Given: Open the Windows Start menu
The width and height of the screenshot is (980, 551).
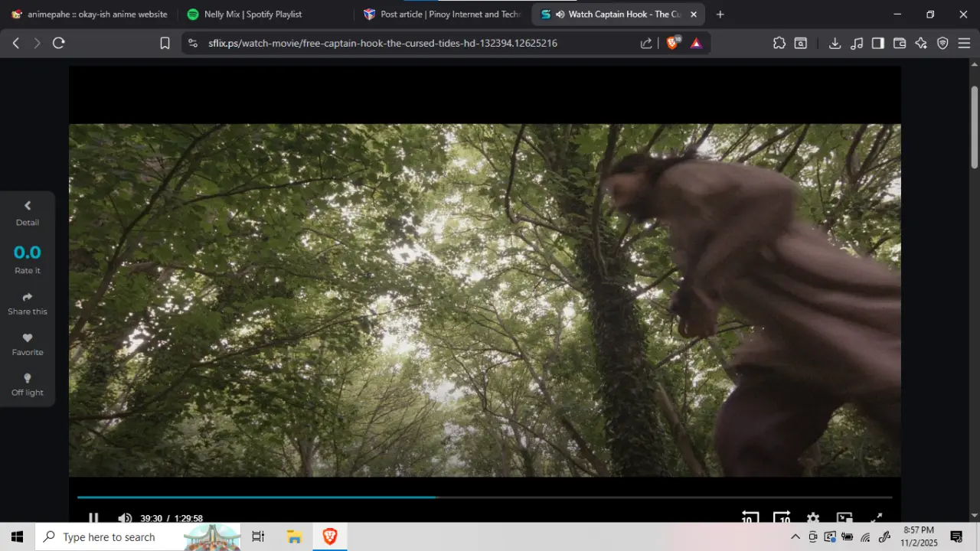Looking at the screenshot, I should tap(17, 537).
